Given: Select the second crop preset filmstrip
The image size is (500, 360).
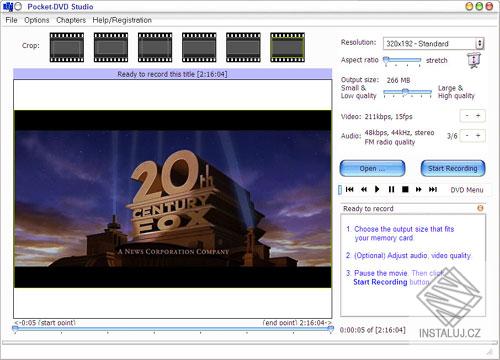Looking at the screenshot, I should click(111, 47).
